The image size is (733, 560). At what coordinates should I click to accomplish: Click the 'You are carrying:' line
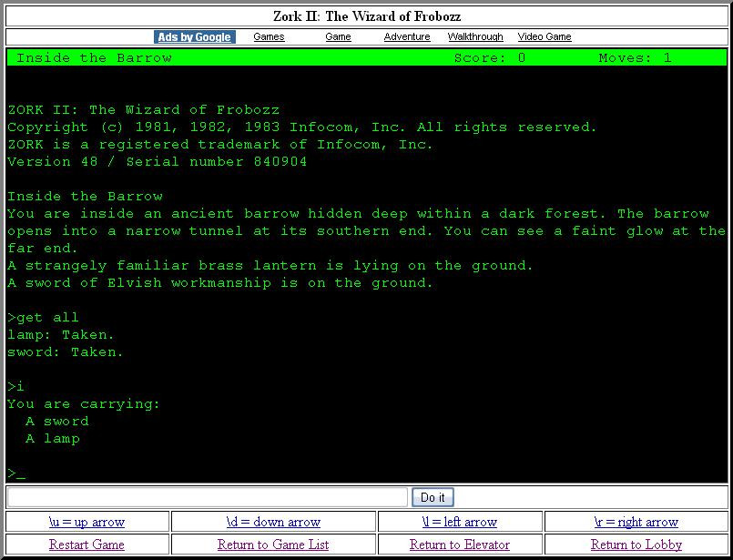tap(84, 404)
